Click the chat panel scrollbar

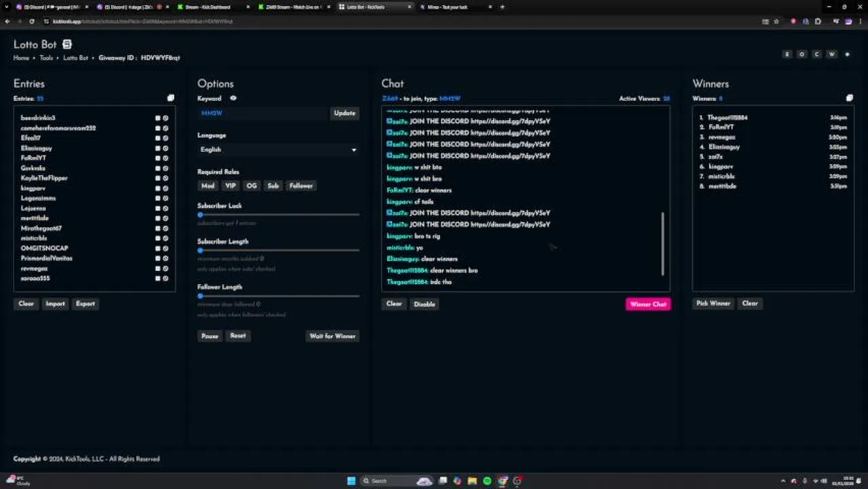(x=663, y=244)
